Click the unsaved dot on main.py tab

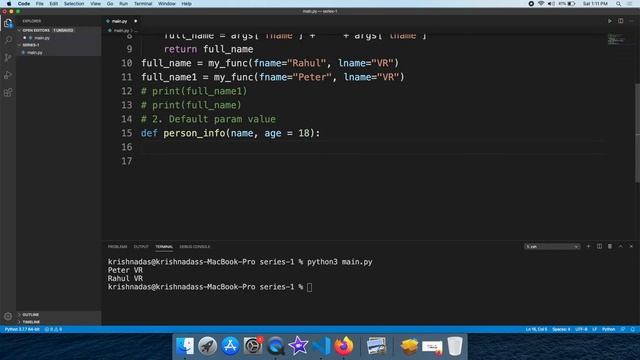click(136, 21)
